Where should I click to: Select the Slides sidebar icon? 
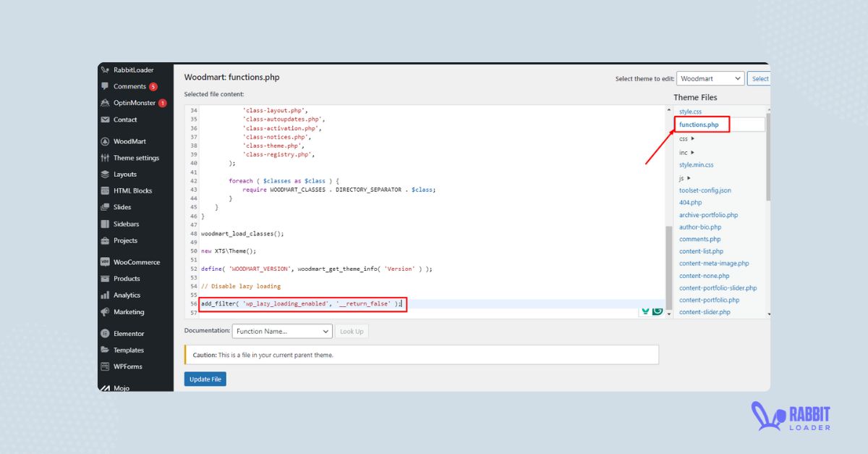coord(120,207)
